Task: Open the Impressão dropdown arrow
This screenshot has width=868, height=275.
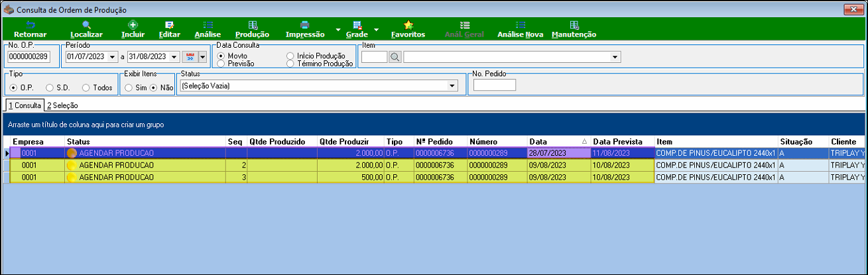Action: [338, 30]
